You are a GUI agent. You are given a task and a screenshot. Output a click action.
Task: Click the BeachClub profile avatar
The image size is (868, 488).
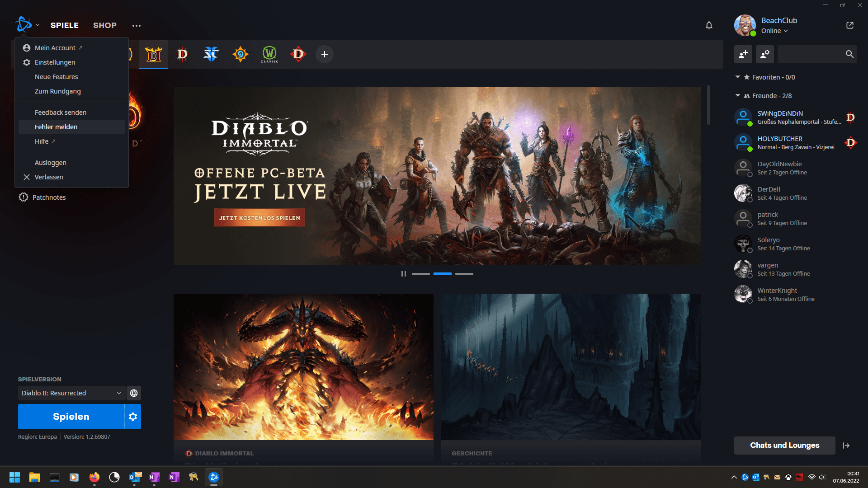[745, 25]
